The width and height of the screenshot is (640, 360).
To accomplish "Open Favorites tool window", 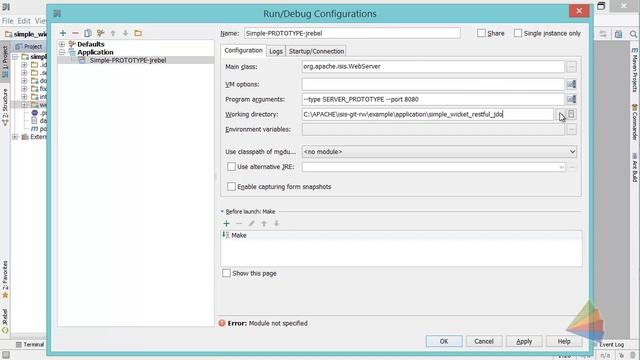I will click(5, 279).
